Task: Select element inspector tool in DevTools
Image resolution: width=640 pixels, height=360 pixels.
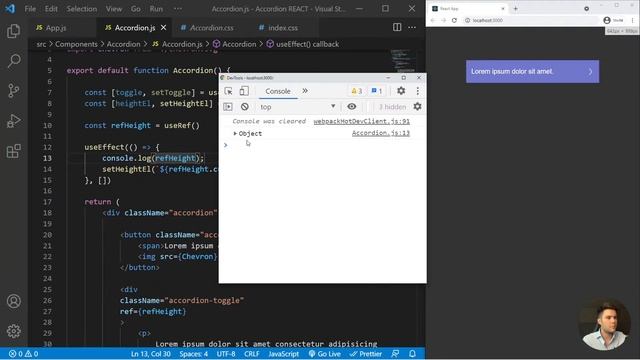Action: [229, 91]
